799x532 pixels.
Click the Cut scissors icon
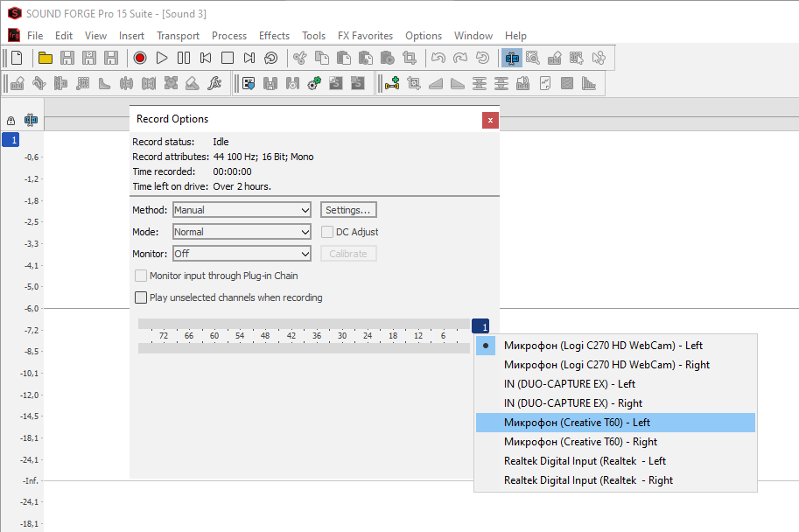(x=299, y=58)
